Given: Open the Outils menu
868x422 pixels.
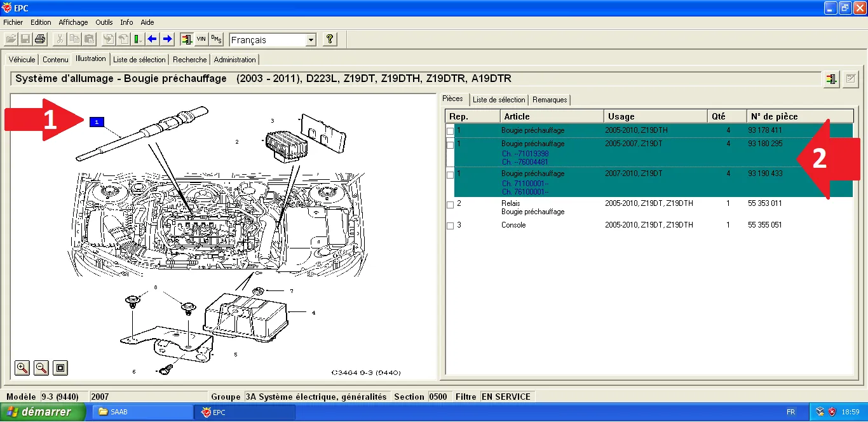Looking at the screenshot, I should click(x=104, y=22).
